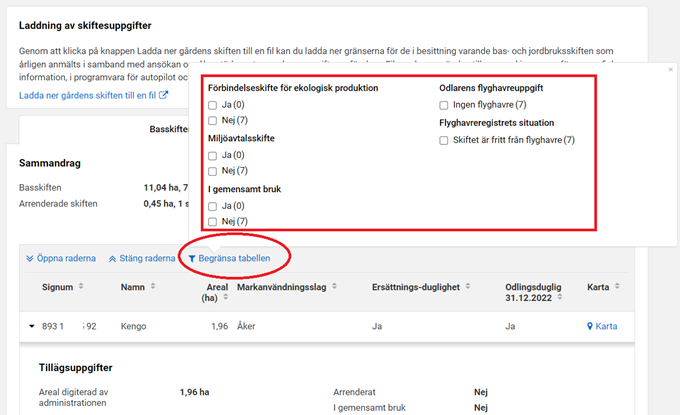This screenshot has height=415, width=680.
Task: Collapse all rows with Stäng raderna
Action: point(141,258)
